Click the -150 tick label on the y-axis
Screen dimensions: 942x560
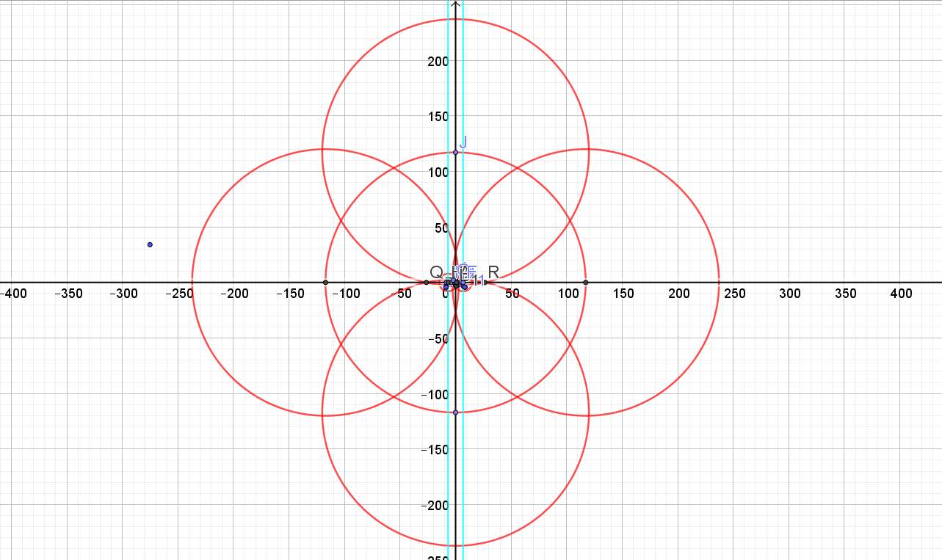tap(435, 449)
